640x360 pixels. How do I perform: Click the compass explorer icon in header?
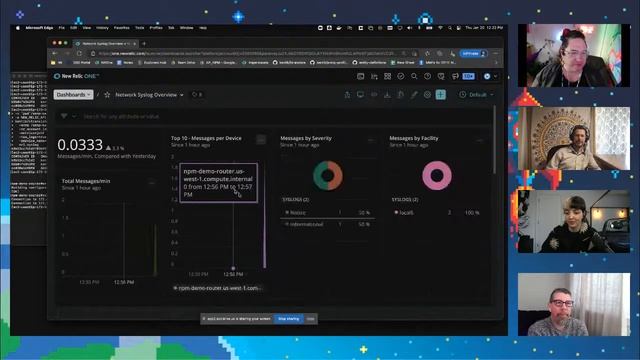[x=401, y=76]
